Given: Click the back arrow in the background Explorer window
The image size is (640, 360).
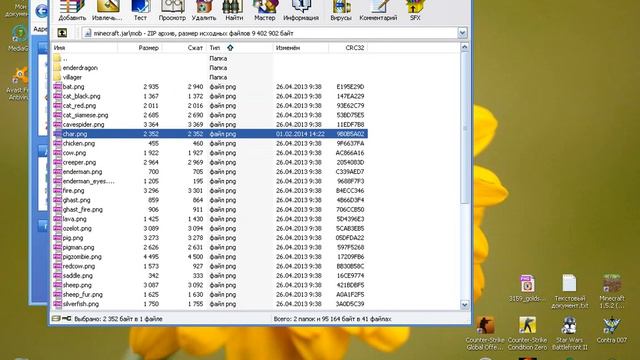Looking at the screenshot, I should tap(42, 11).
